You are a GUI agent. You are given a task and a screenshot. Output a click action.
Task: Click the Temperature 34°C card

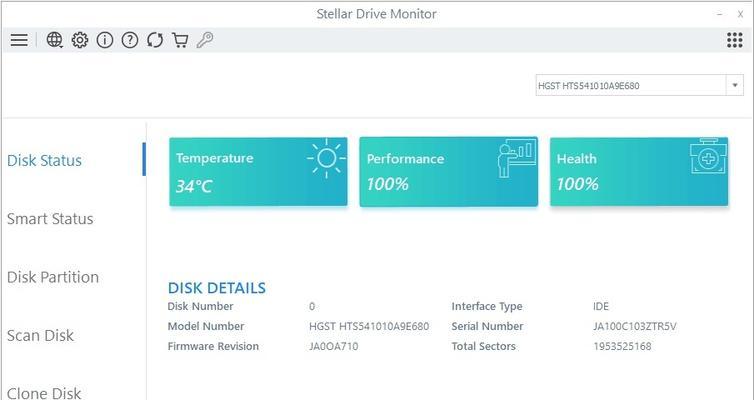258,172
